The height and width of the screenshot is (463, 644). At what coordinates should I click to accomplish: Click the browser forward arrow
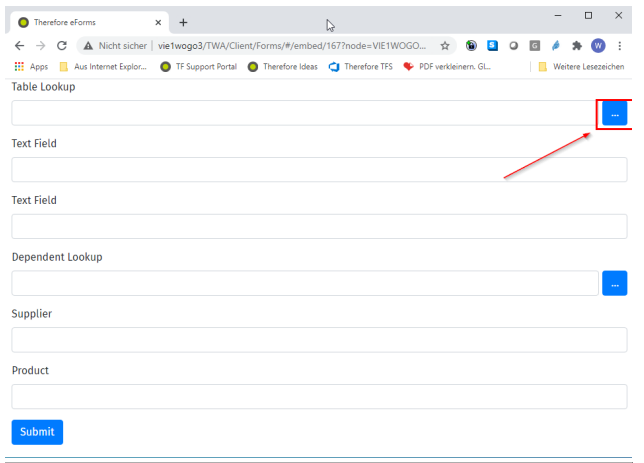click(x=40, y=46)
